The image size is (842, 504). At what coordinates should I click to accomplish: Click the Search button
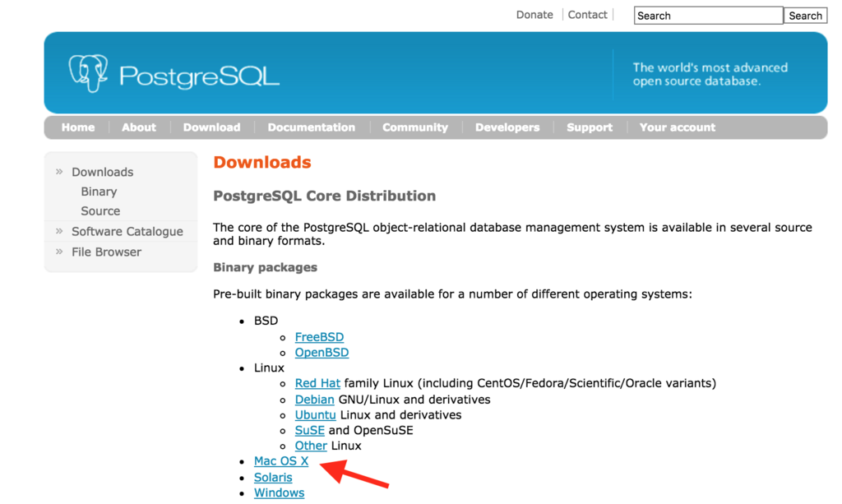pos(805,16)
